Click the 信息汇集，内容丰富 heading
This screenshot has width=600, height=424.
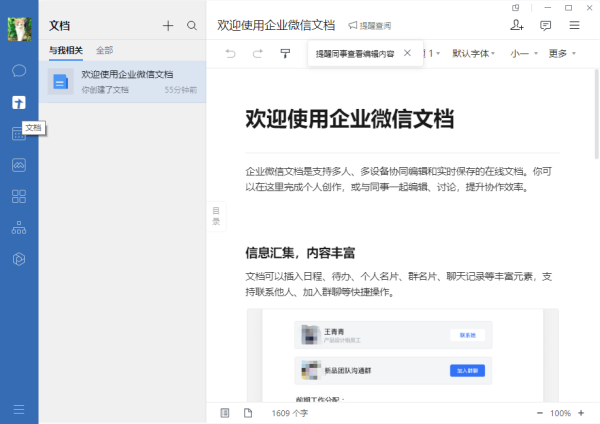coord(300,253)
